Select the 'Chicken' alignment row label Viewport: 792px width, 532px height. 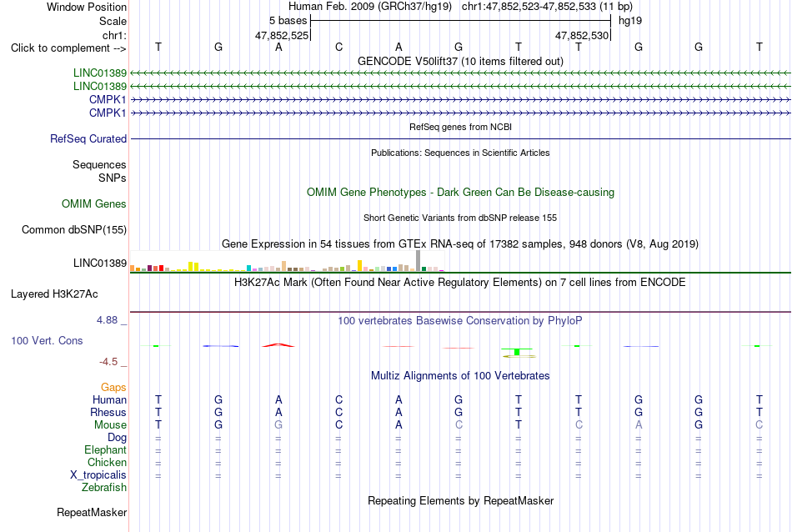107,462
